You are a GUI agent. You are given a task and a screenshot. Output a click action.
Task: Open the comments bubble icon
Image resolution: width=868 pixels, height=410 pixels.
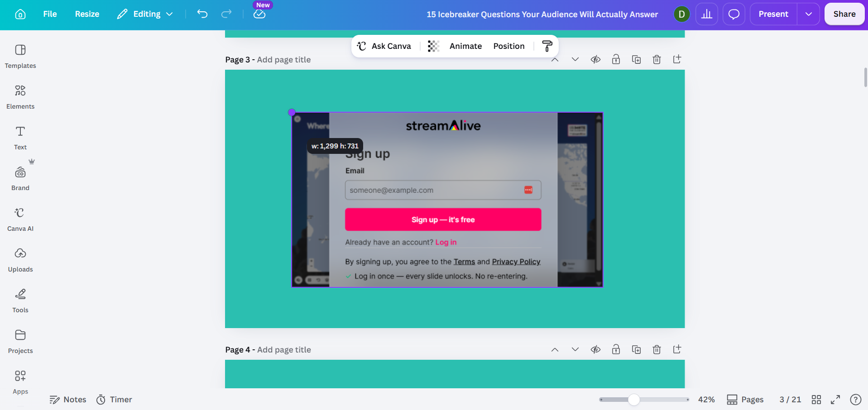[x=734, y=14]
